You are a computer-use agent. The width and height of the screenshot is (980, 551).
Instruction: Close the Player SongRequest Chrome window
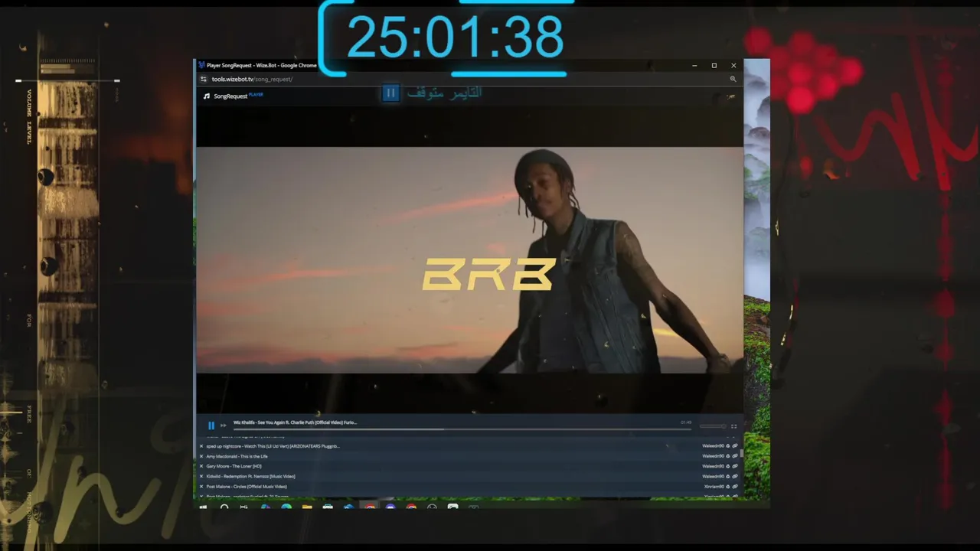(733, 66)
